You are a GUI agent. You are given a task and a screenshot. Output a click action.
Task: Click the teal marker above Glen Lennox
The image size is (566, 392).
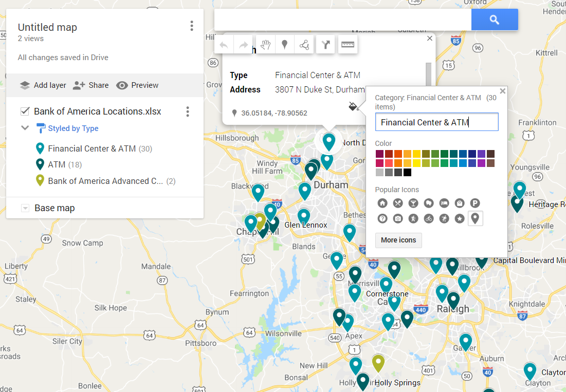click(304, 217)
